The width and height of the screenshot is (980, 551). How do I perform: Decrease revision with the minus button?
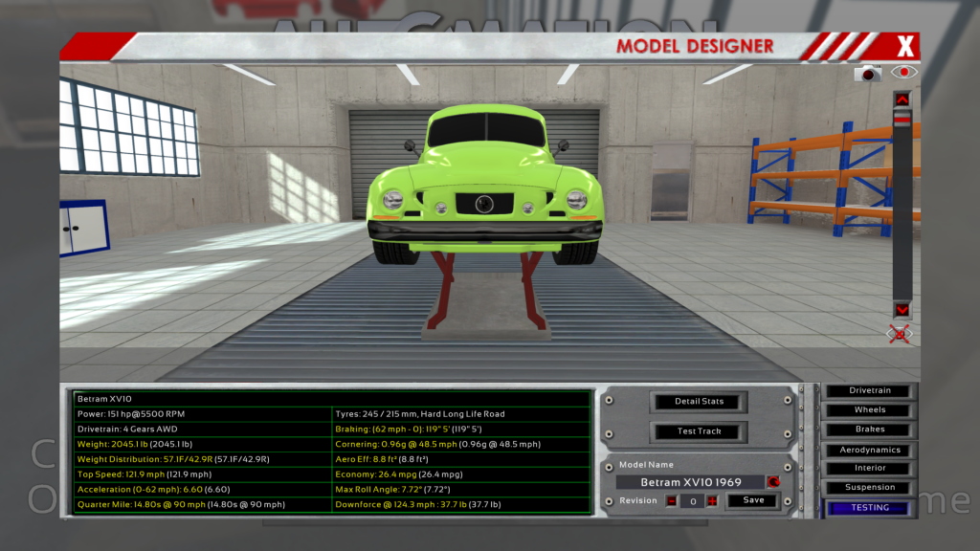pos(672,500)
